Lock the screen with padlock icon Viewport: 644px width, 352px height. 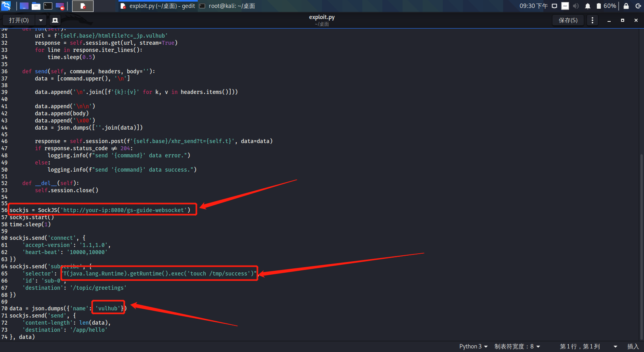click(626, 6)
